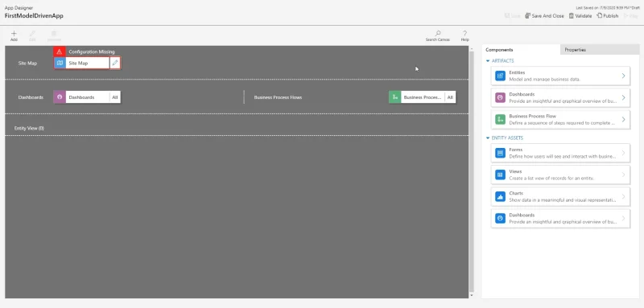Image resolution: width=644 pixels, height=308 pixels.
Task: Click the greyed-out Play button
Action: 630,16
